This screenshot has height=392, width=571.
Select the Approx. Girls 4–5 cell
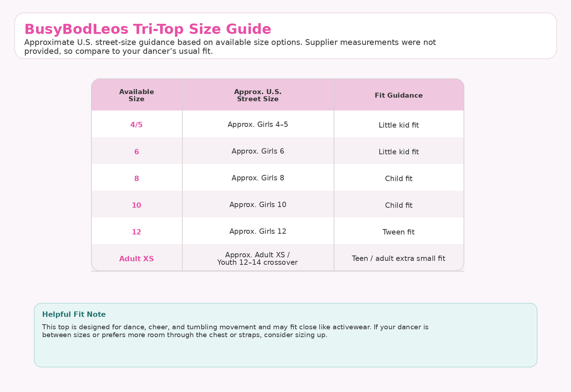(x=258, y=125)
